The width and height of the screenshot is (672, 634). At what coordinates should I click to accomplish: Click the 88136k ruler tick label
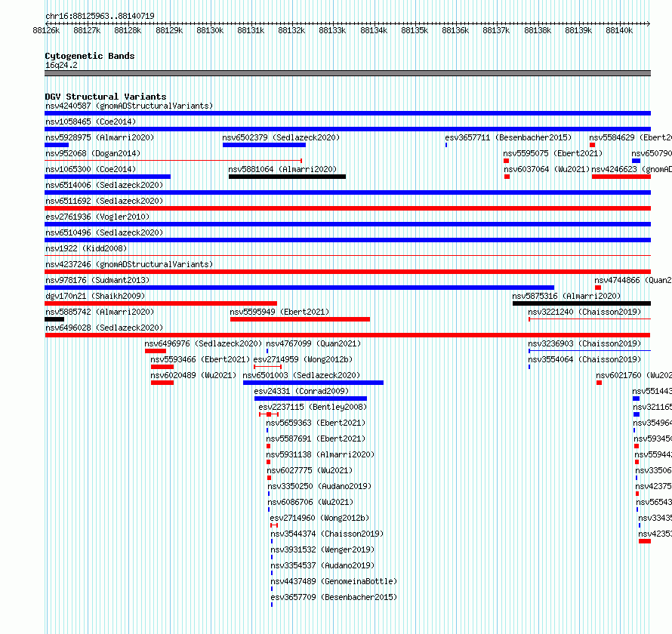click(x=455, y=30)
